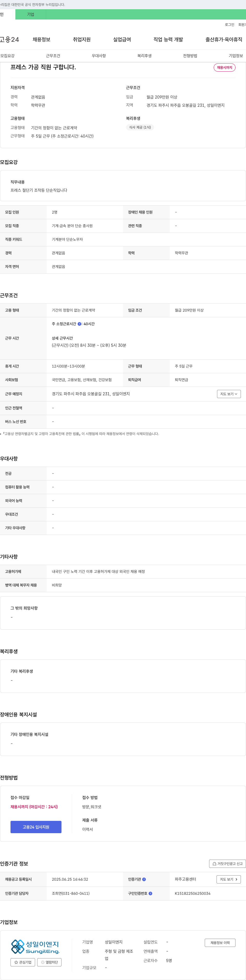
Task: Select 주형 및 금형 제조업 industry text
Action: pos(119,955)
